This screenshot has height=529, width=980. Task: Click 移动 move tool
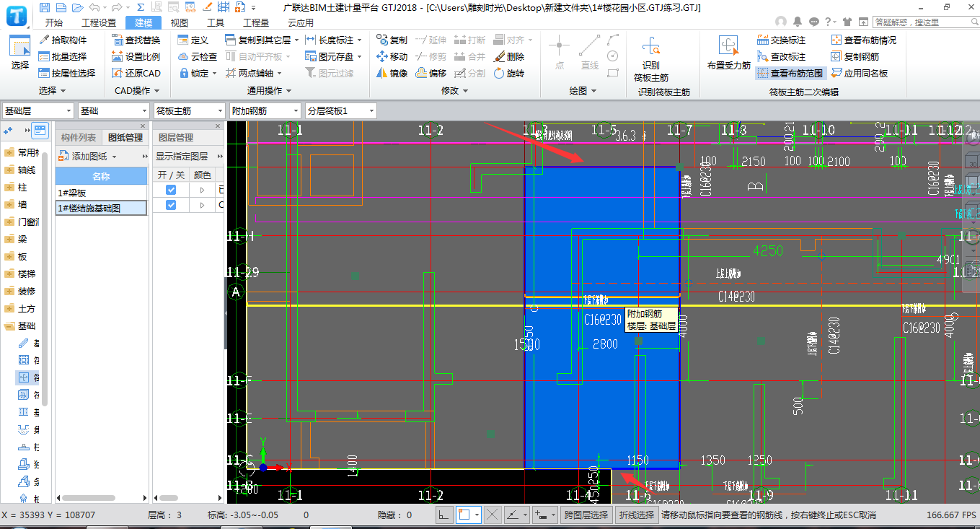[392, 56]
